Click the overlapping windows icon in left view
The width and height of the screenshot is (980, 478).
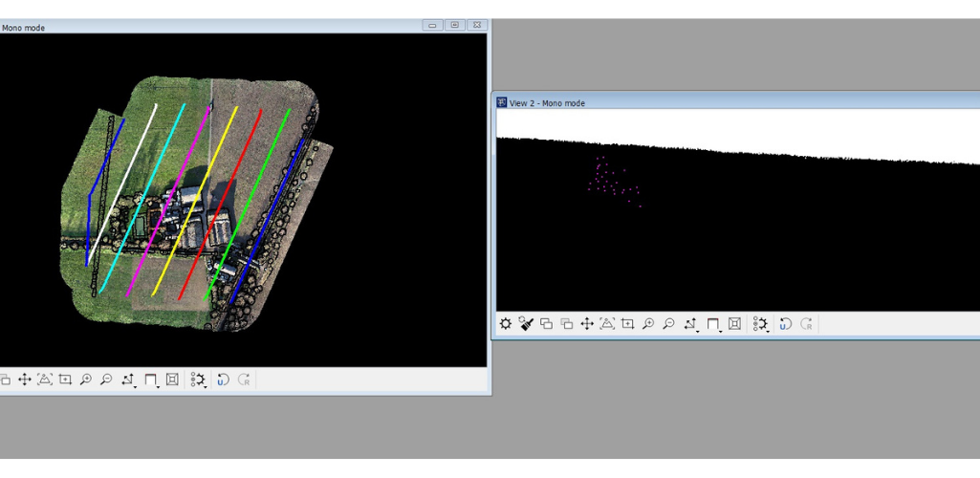(5, 380)
